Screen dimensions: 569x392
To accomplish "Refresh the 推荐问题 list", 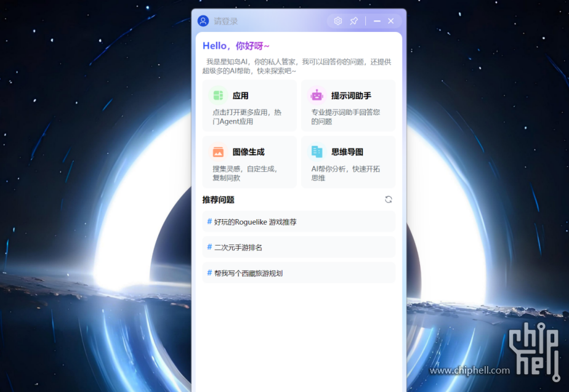I will [x=389, y=199].
